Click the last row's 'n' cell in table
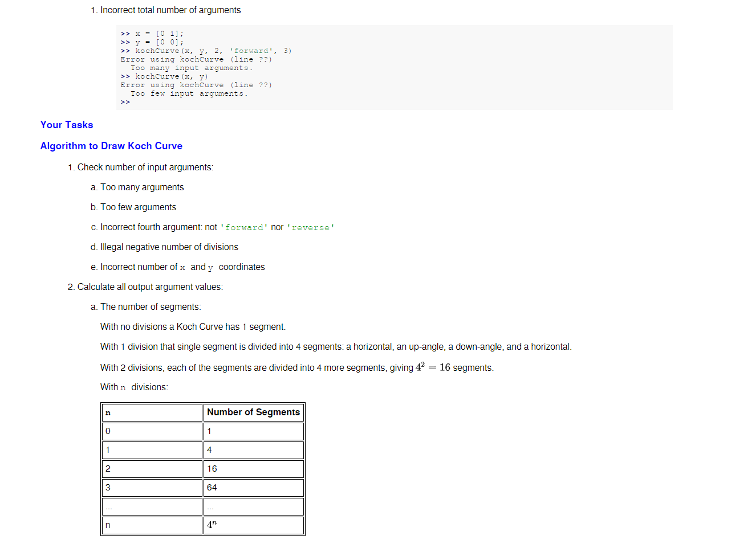 (x=152, y=525)
